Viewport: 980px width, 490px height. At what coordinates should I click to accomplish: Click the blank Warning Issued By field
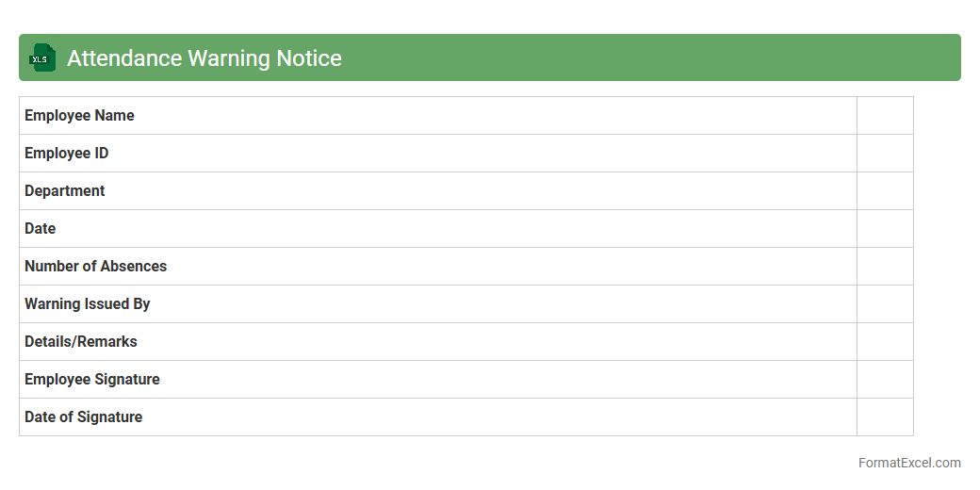pos(885,304)
